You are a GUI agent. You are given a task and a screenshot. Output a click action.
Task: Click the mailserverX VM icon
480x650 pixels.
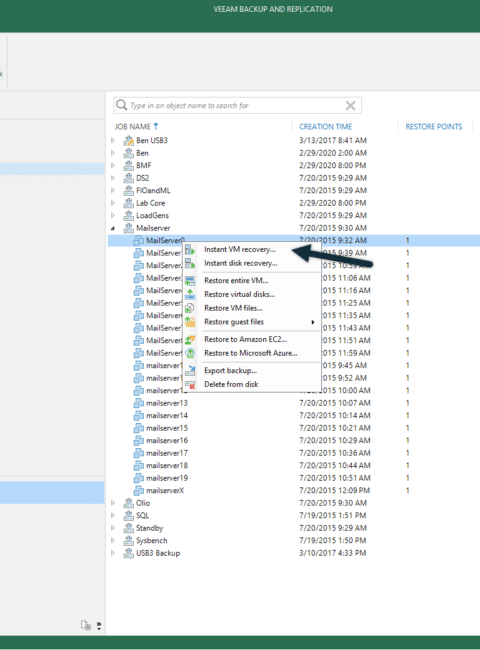138,490
